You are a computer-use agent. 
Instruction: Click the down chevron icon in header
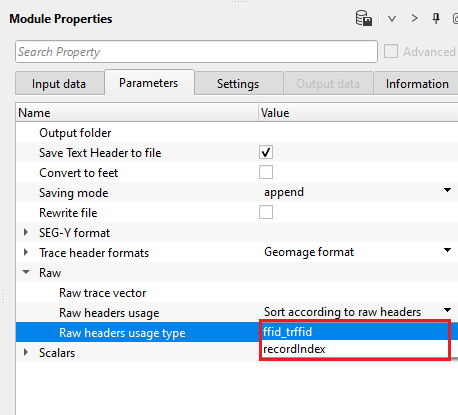point(392,19)
